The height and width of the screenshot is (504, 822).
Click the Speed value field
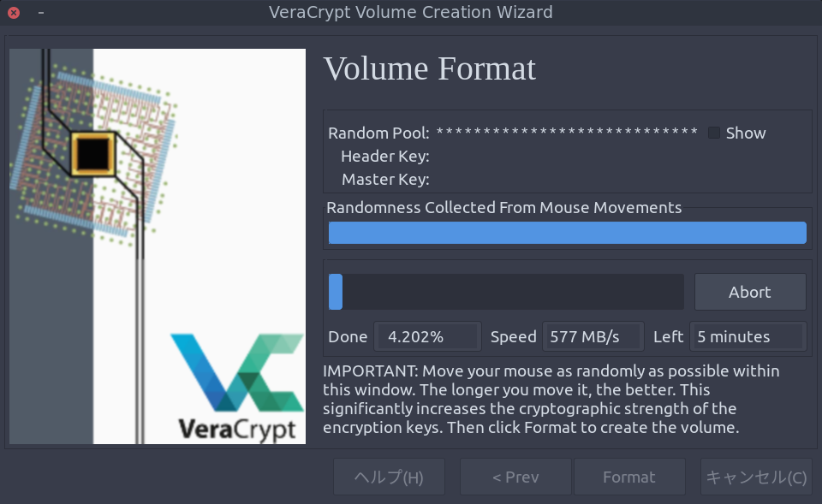point(593,336)
